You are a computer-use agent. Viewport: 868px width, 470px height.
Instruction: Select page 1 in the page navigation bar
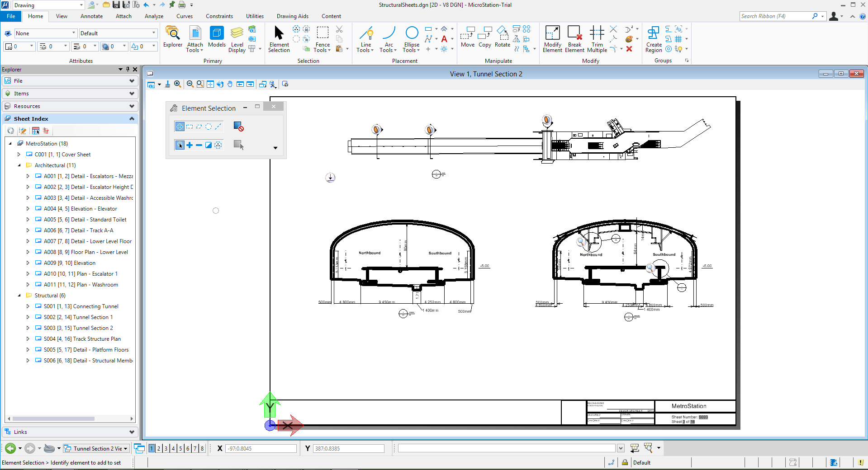tap(152, 448)
